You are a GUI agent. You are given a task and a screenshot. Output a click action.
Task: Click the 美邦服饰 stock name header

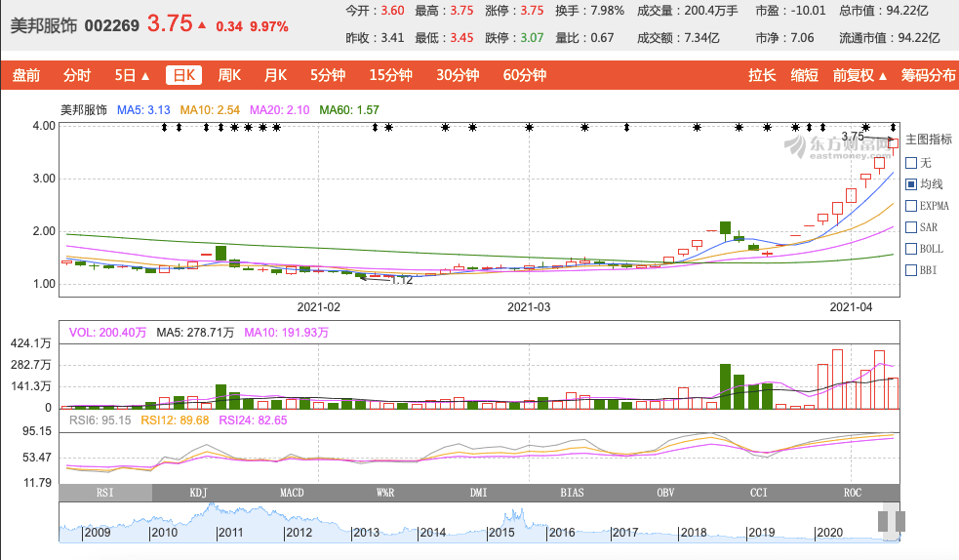[44, 25]
